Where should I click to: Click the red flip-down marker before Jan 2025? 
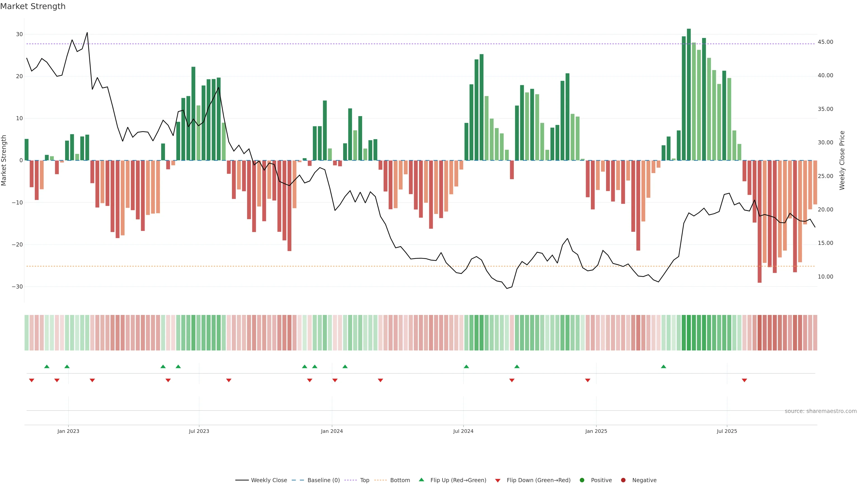(x=588, y=380)
